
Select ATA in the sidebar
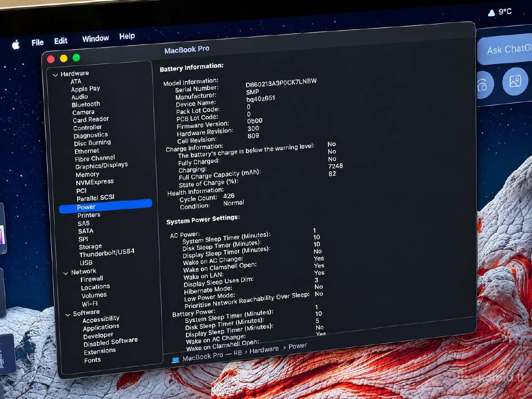[x=76, y=81]
